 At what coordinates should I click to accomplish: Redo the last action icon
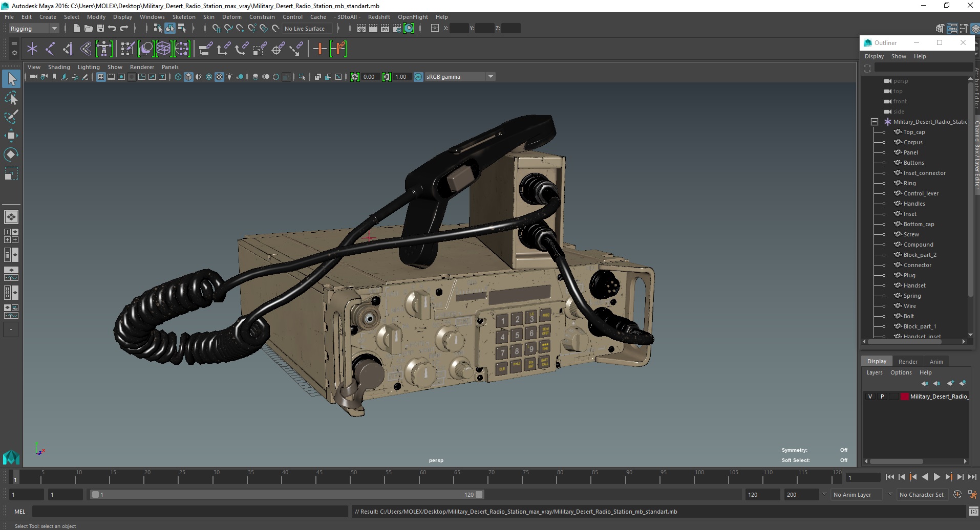point(124,29)
